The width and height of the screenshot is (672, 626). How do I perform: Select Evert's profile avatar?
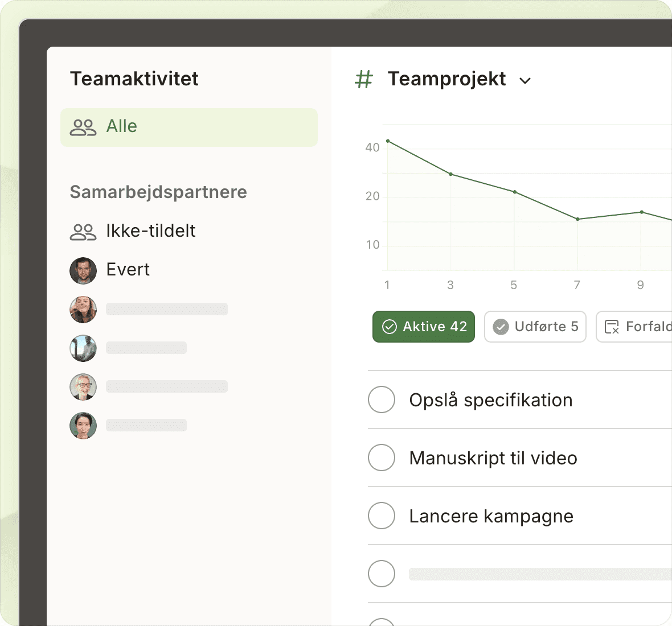(x=83, y=270)
